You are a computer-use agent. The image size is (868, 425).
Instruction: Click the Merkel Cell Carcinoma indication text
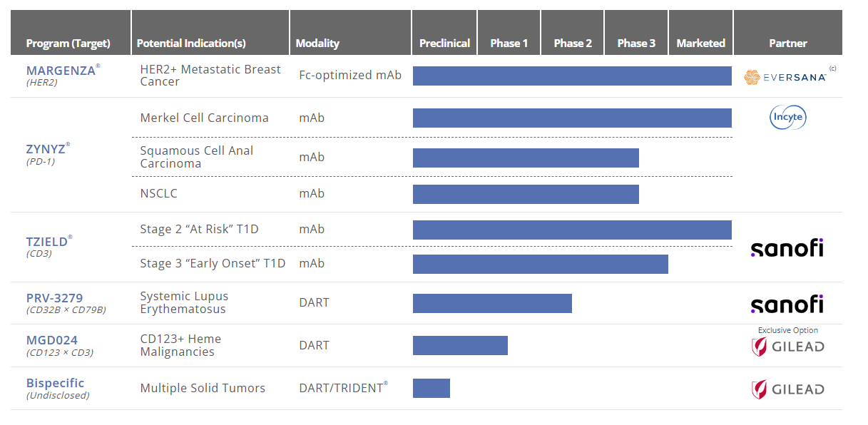point(204,118)
